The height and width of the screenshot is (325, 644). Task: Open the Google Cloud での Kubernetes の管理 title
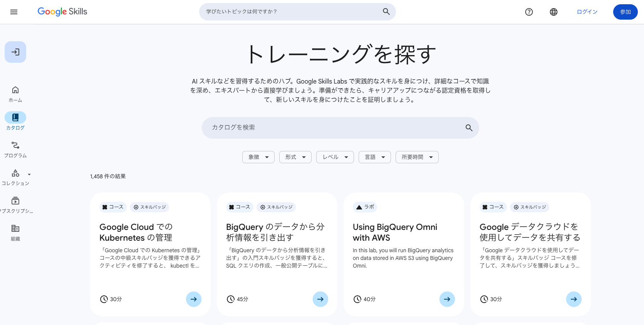(x=136, y=232)
